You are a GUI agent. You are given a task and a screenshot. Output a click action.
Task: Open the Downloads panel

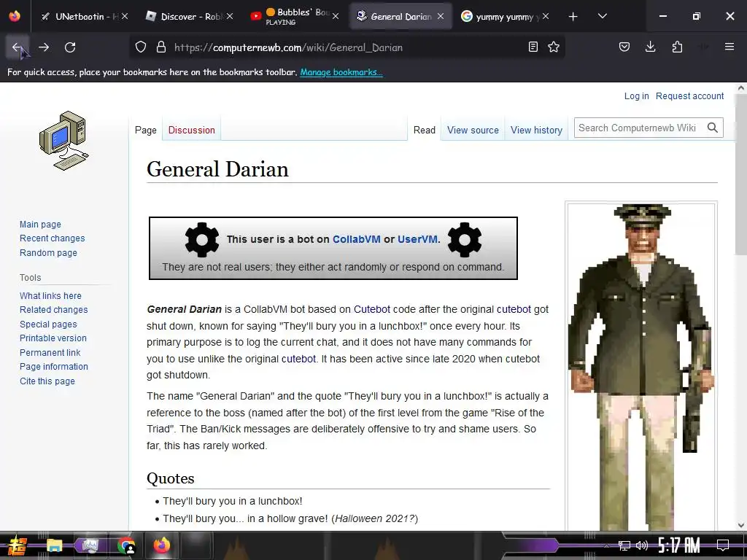tap(650, 47)
